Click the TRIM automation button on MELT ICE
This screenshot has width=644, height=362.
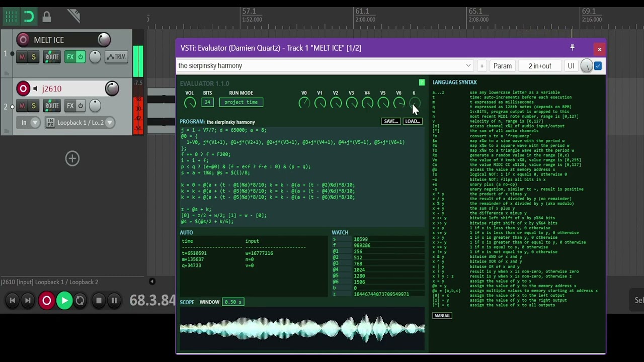coord(116,57)
